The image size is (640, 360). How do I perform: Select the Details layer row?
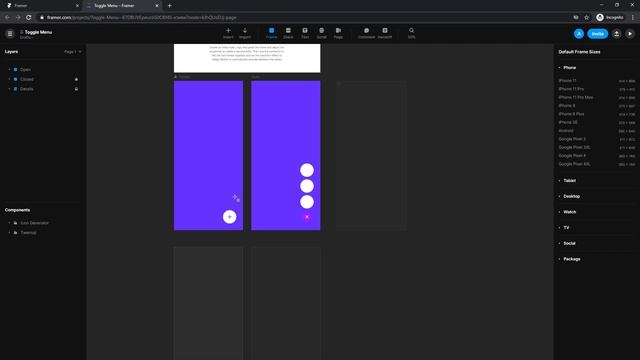point(43,89)
